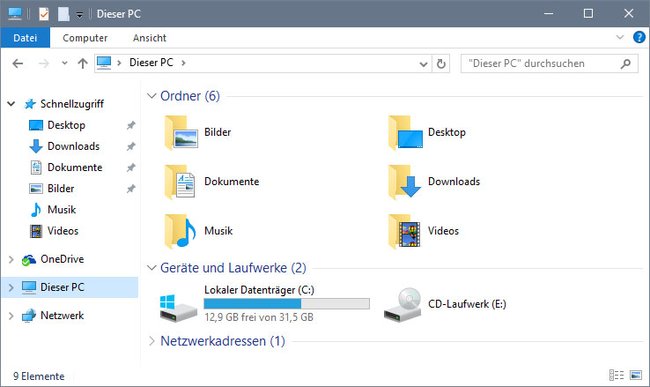Open the Computer ribbon tab
This screenshot has height=387, width=650.
coord(85,38)
